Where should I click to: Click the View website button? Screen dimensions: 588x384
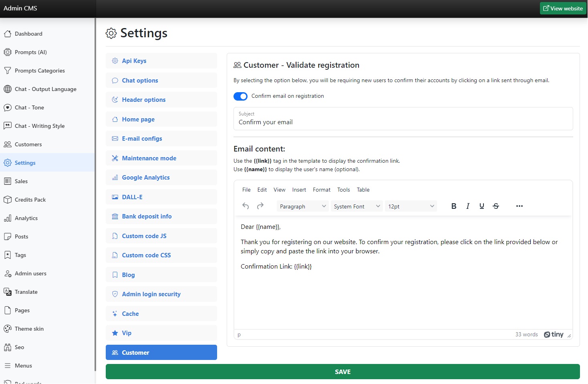(x=563, y=8)
